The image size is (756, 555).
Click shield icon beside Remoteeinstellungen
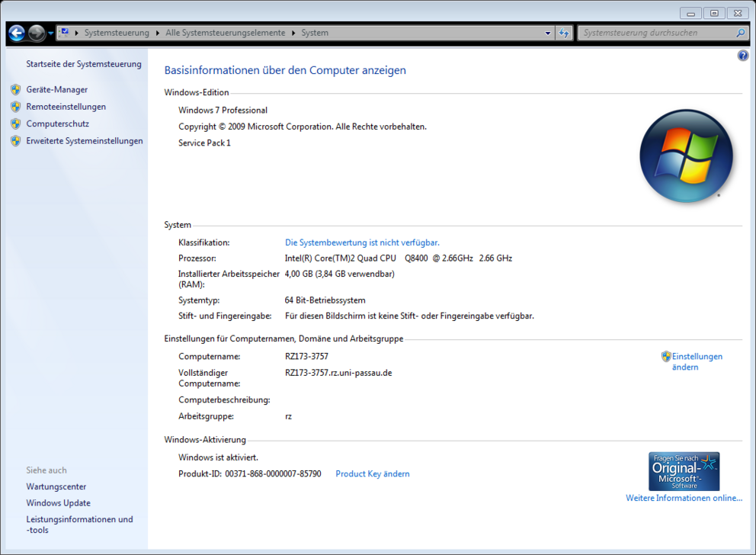click(16, 107)
